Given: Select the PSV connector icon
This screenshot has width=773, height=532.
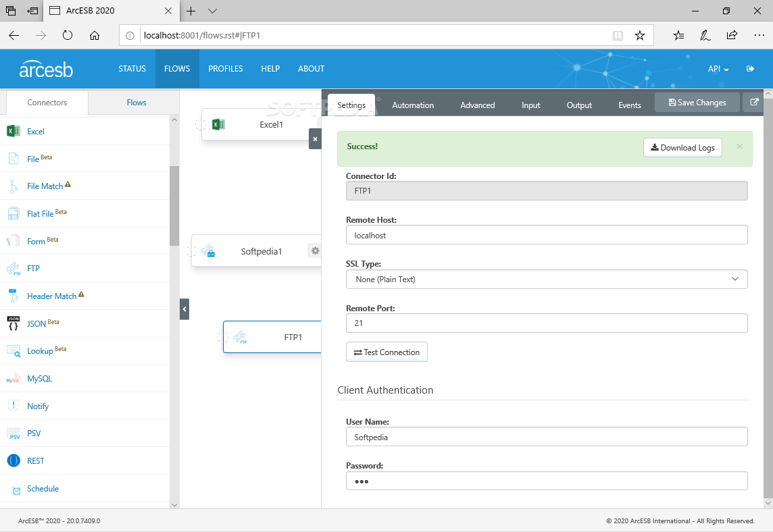Looking at the screenshot, I should [14, 433].
